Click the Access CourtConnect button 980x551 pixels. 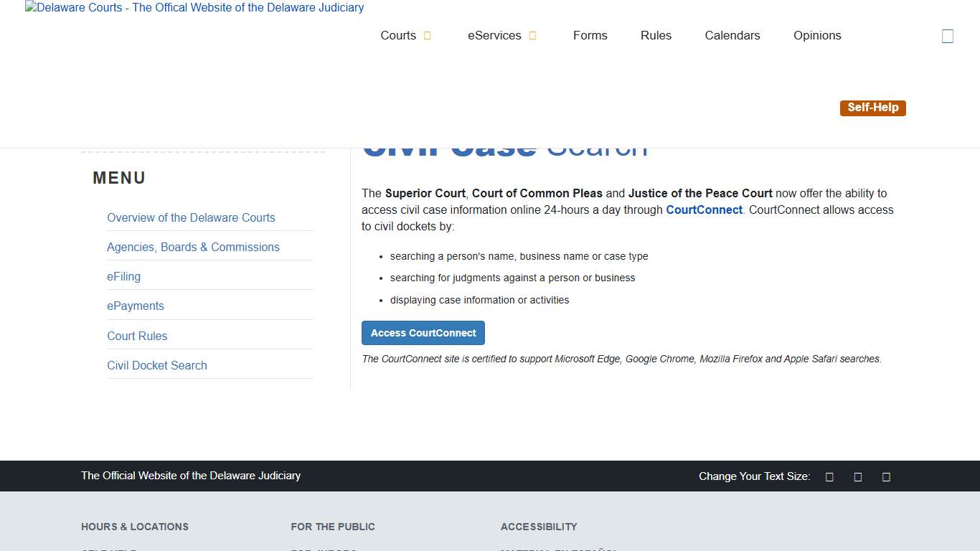(423, 332)
